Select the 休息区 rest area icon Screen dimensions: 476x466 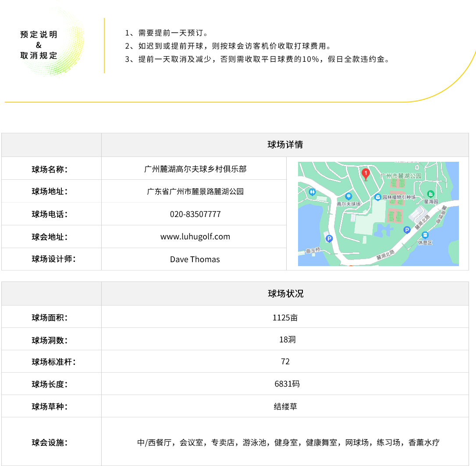tap(425, 235)
